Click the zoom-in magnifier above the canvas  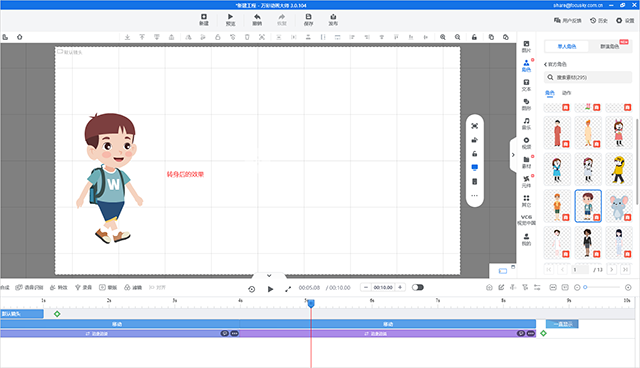(443, 37)
